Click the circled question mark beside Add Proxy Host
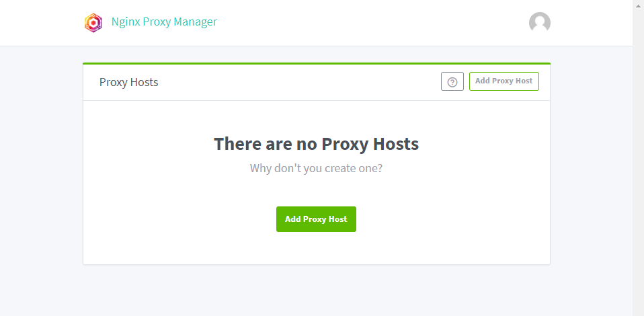This screenshot has height=316, width=644. [452, 81]
